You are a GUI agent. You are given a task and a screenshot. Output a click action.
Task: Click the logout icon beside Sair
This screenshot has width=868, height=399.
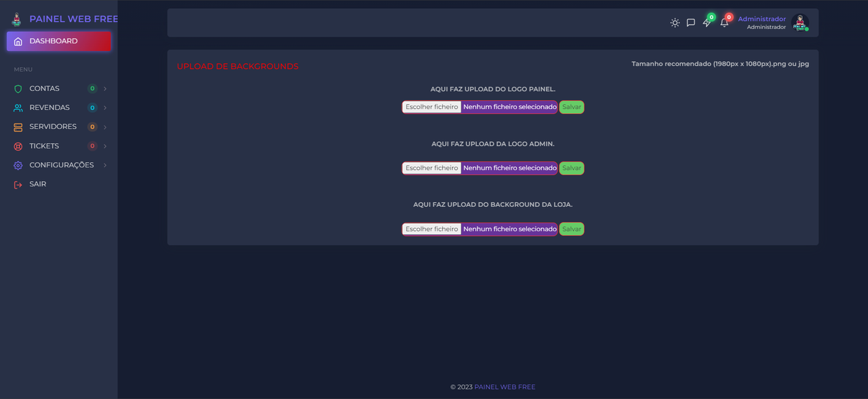pyautogui.click(x=18, y=185)
